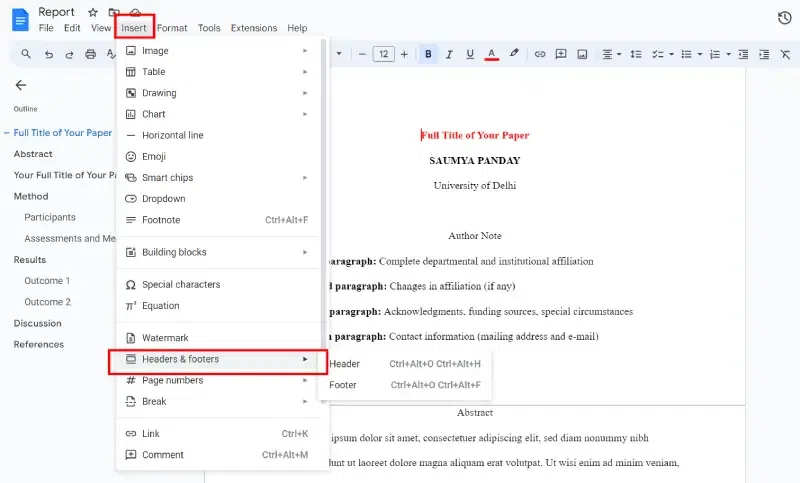The image size is (800, 483).
Task: Expand the Page numbers submenu
Action: pos(218,380)
